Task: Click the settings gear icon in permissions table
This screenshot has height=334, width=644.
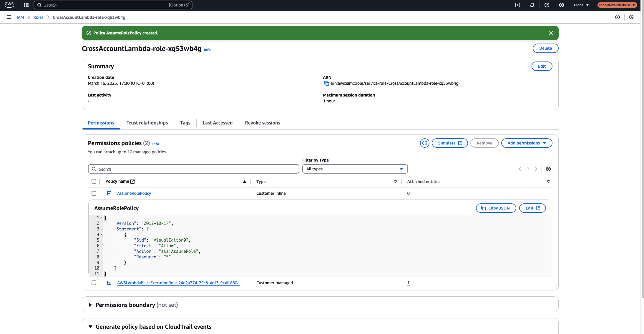Action: 549,169
